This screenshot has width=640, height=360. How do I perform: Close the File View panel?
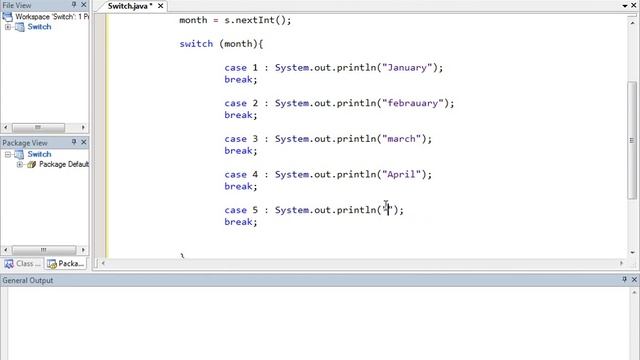pyautogui.click(x=84, y=4)
